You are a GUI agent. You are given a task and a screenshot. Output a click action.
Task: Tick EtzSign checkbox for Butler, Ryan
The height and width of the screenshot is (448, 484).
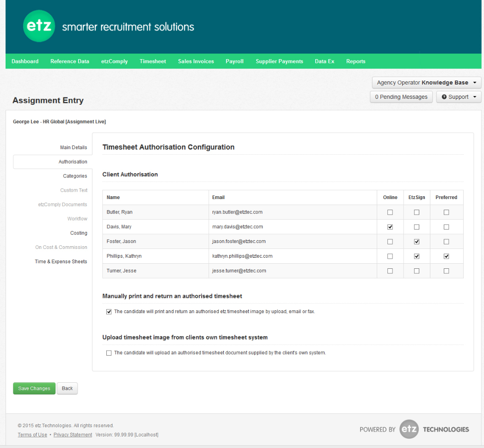(417, 212)
